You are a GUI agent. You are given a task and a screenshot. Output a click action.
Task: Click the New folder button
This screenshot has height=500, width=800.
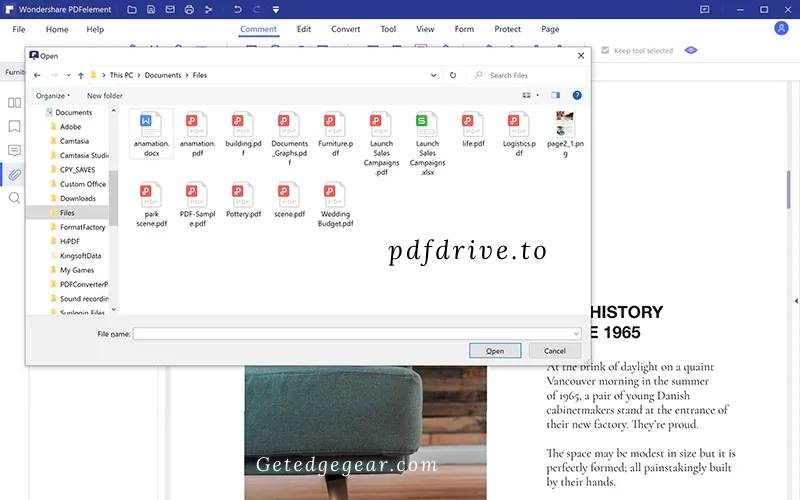[105, 95]
